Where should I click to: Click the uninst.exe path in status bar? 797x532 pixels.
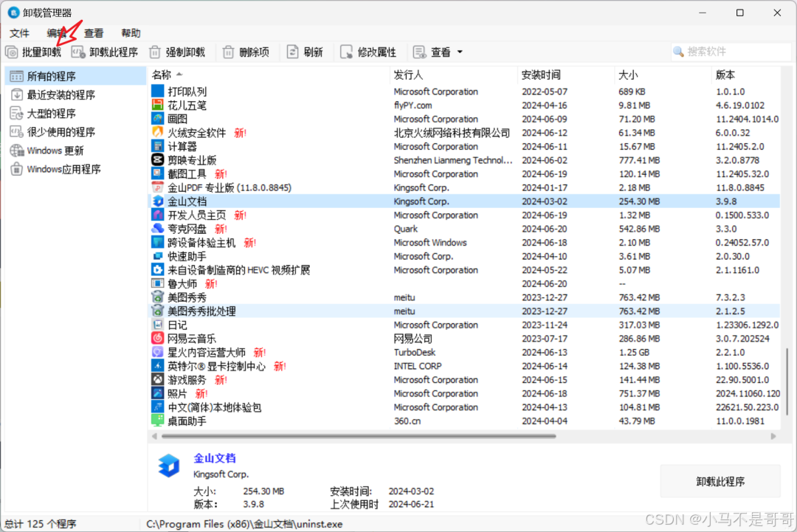244,524
